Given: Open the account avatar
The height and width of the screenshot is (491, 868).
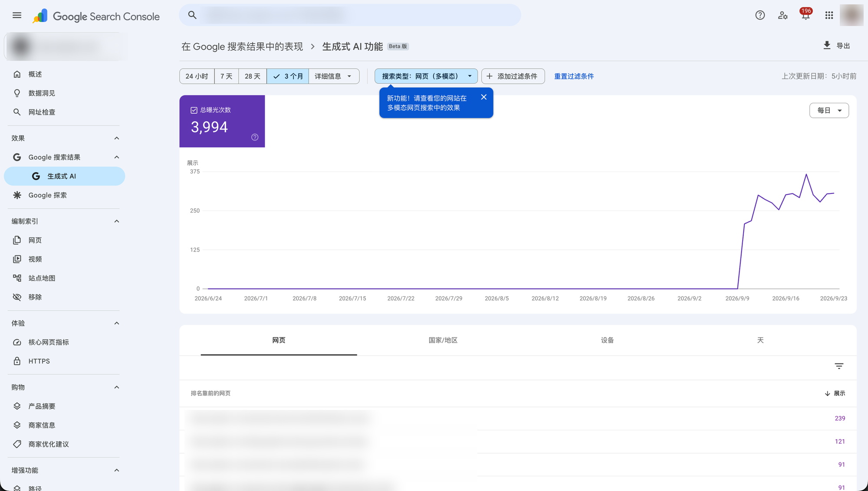Looking at the screenshot, I should click(x=852, y=15).
